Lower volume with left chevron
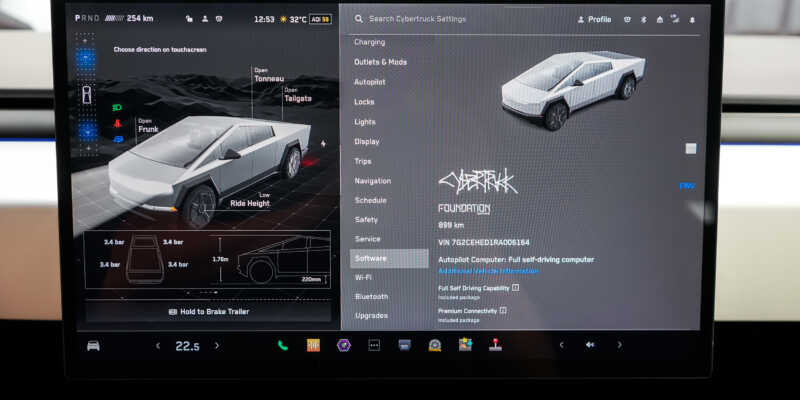 tap(561, 345)
